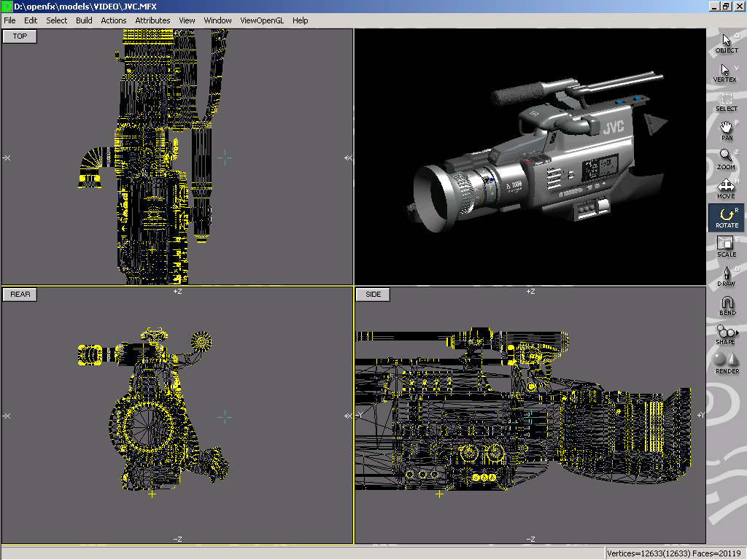Choose the Bend tool
Image resolution: width=747 pixels, height=560 pixels.
click(x=727, y=305)
